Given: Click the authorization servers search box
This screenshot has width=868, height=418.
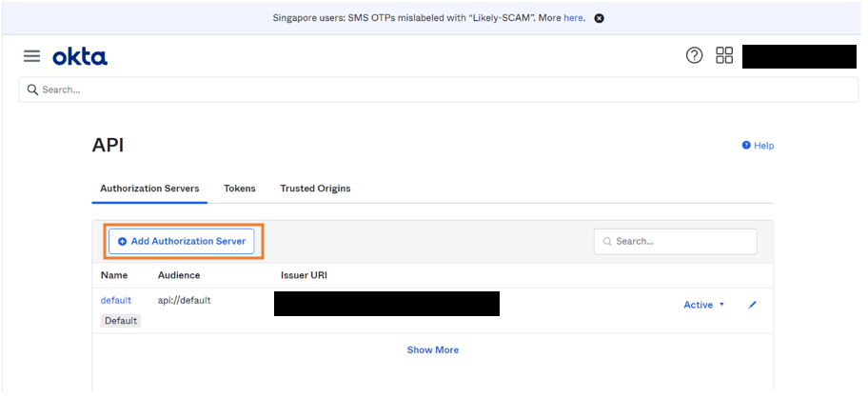Looking at the screenshot, I should (681, 242).
